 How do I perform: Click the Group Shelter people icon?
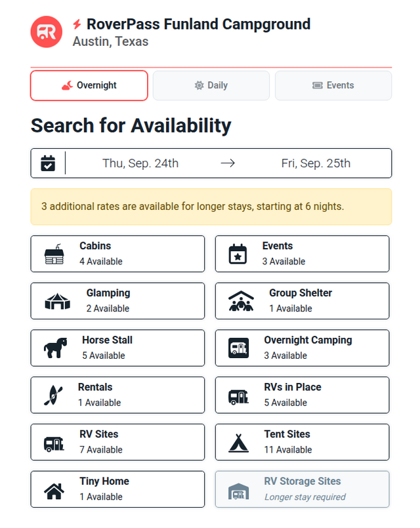coord(241,300)
